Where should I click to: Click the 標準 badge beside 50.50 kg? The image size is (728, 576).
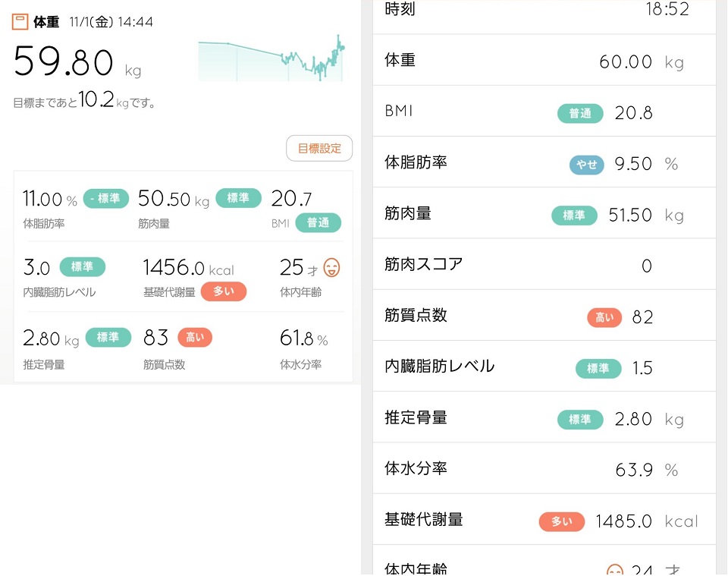[239, 198]
